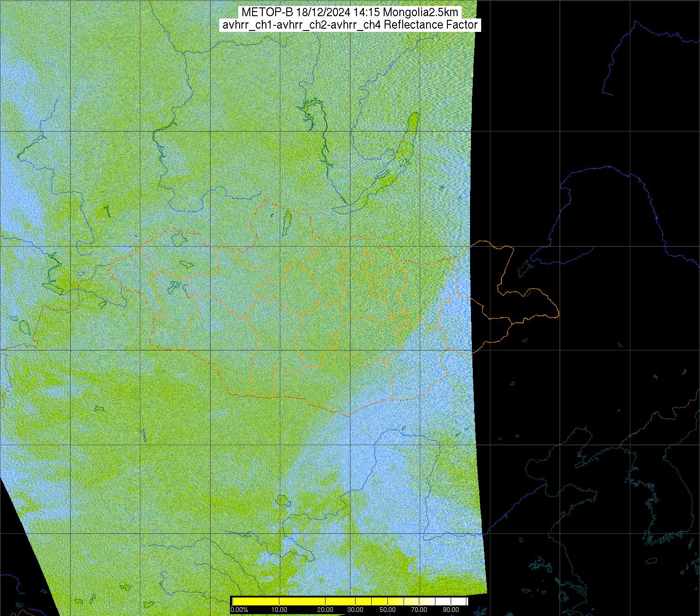Click the '20.00' colorbar label
This screenshot has width=700, height=616.
click(325, 610)
